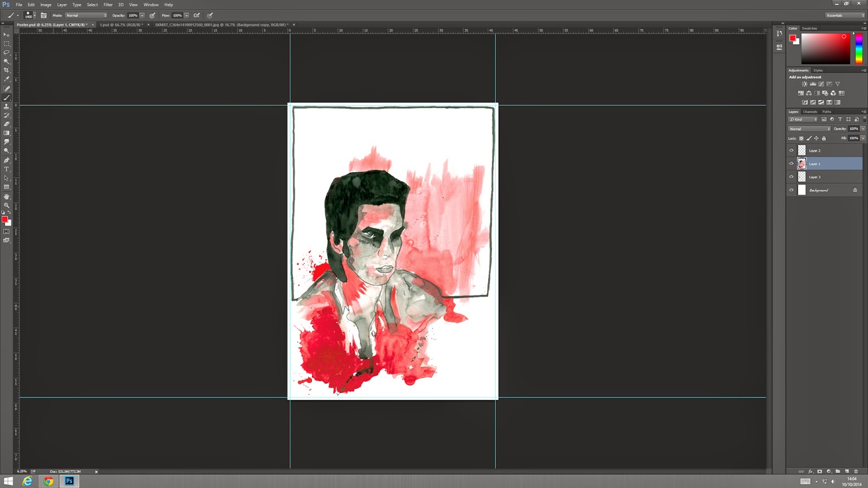Hide Layer 2 with its eye icon
The height and width of the screenshot is (488, 868).
pyautogui.click(x=791, y=151)
